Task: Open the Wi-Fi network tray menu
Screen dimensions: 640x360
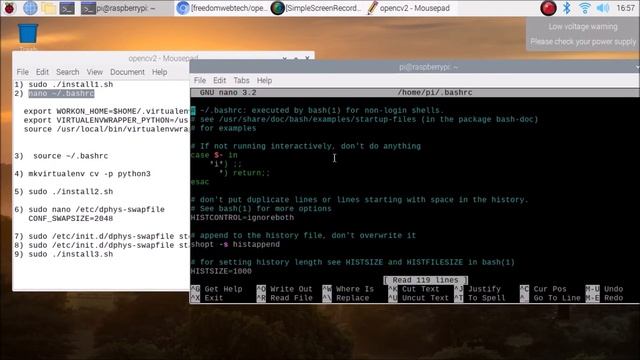Action: coord(584,8)
